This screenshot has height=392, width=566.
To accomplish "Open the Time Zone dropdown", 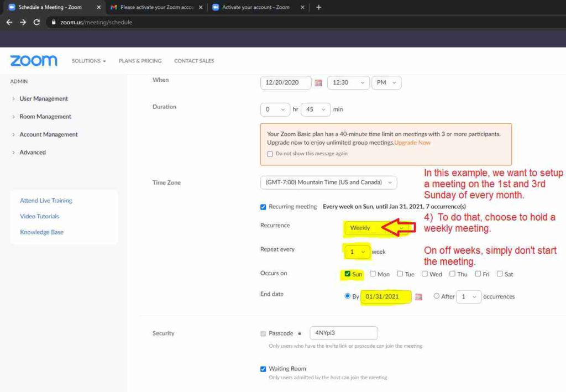I will click(x=328, y=182).
